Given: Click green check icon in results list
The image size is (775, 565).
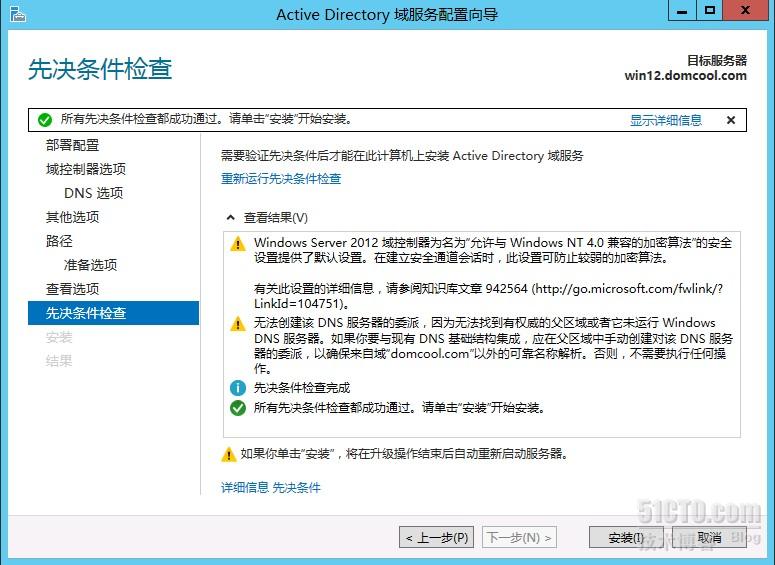Looking at the screenshot, I should pos(238,408).
